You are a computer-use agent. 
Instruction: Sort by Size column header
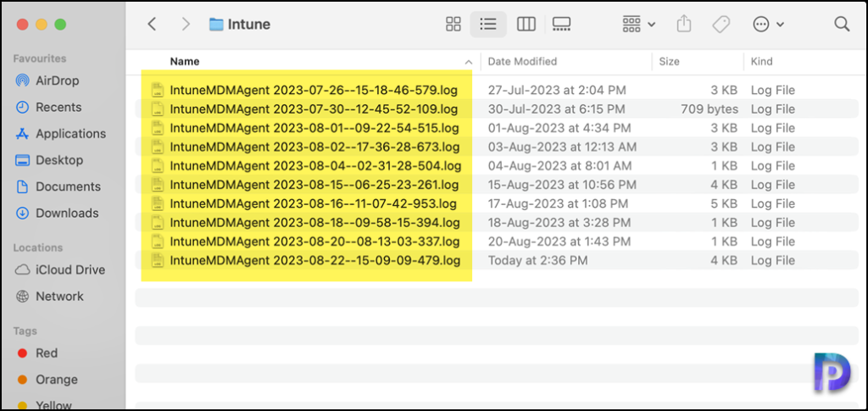tap(669, 61)
